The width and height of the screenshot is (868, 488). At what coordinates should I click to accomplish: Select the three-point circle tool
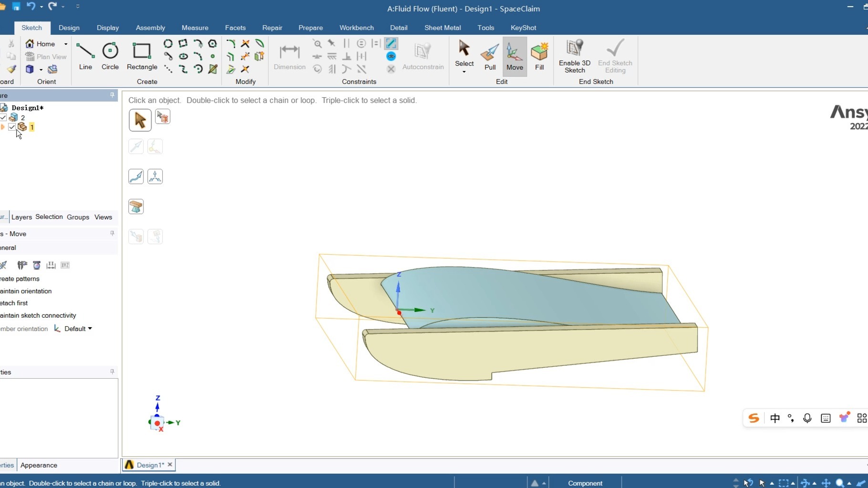point(168,43)
